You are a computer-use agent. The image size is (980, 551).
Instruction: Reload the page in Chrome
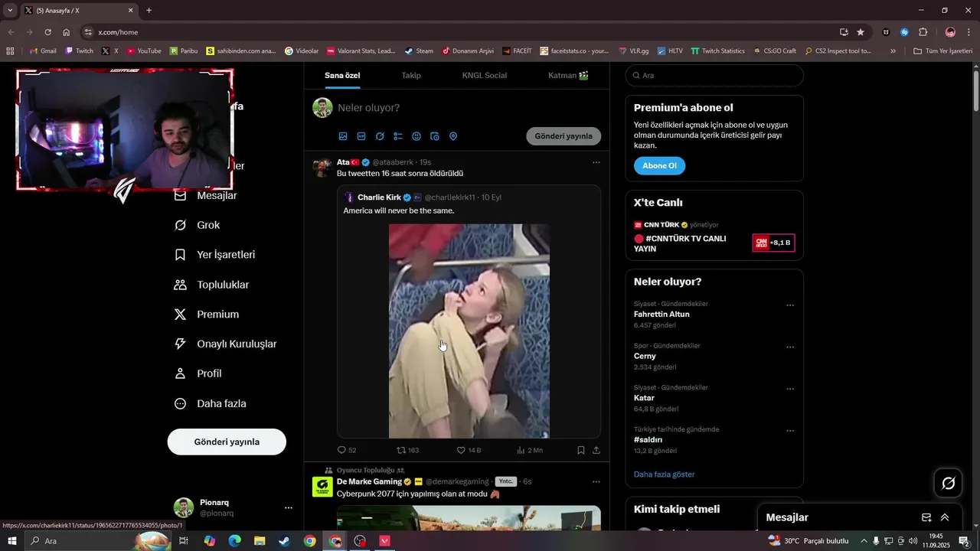(47, 32)
